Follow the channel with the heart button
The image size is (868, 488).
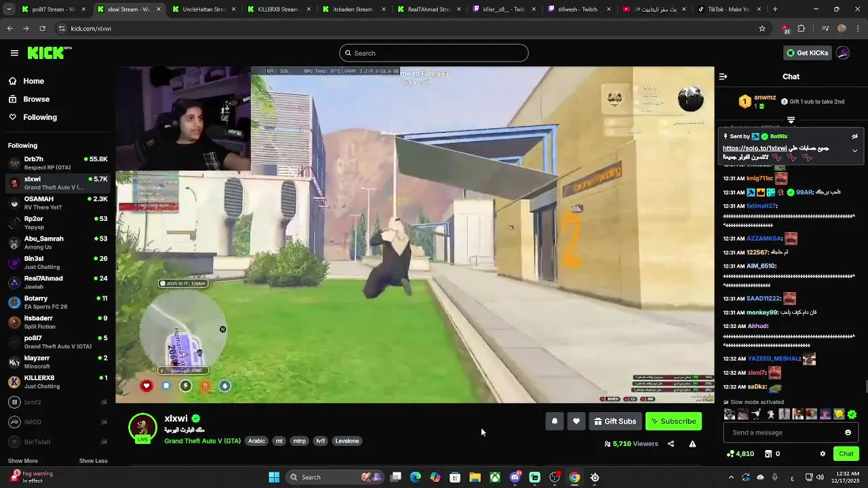tap(576, 421)
